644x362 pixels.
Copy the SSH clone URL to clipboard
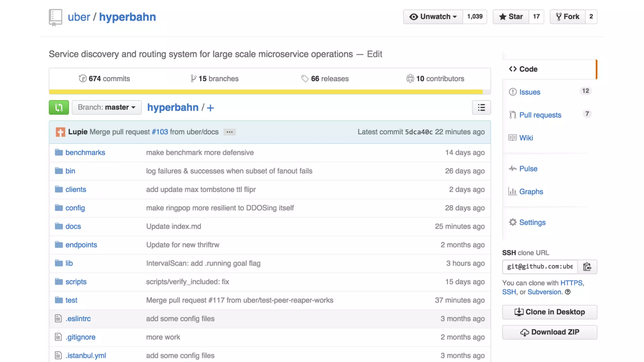coord(587,267)
